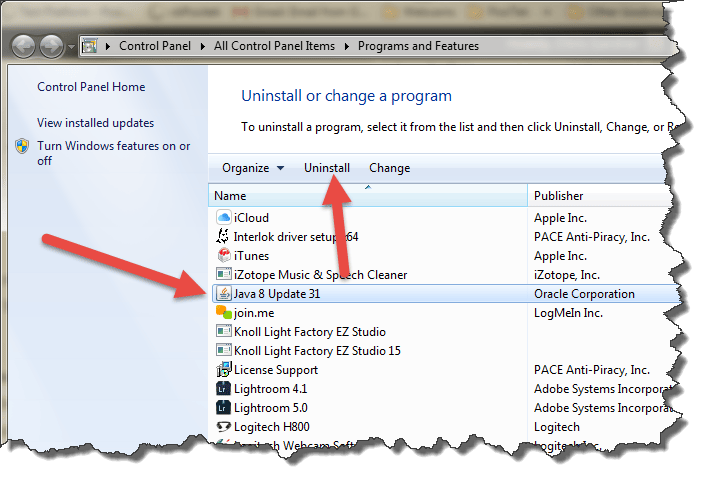Select the iTunes row name
This screenshot has height=479, width=707.
[x=251, y=256]
